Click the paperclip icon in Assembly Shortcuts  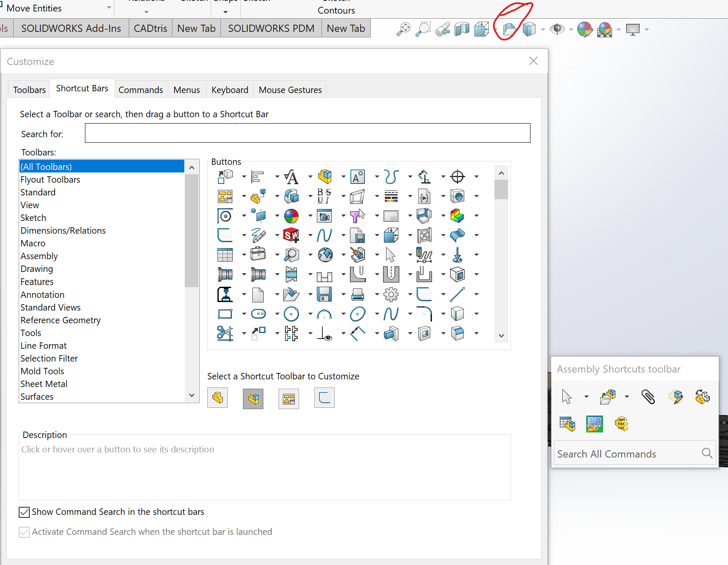(648, 397)
